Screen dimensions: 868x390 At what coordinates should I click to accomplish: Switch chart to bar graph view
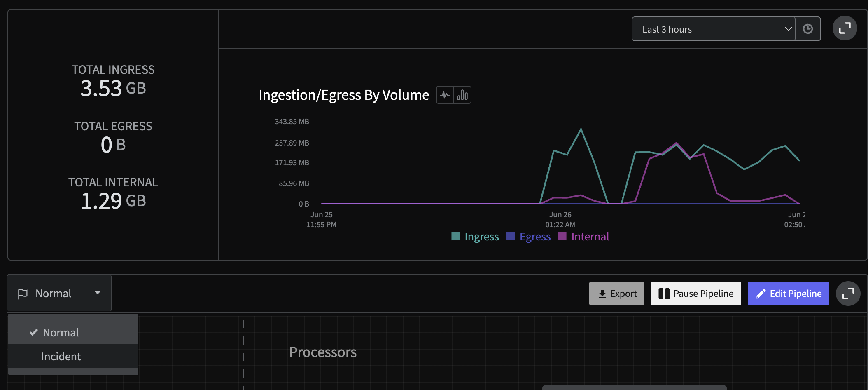[x=462, y=95]
